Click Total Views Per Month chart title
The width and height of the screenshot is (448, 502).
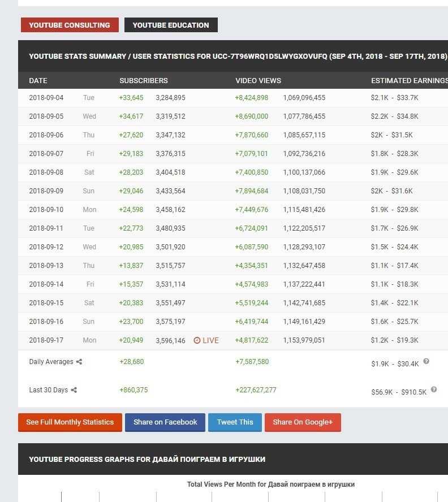[x=271, y=484]
